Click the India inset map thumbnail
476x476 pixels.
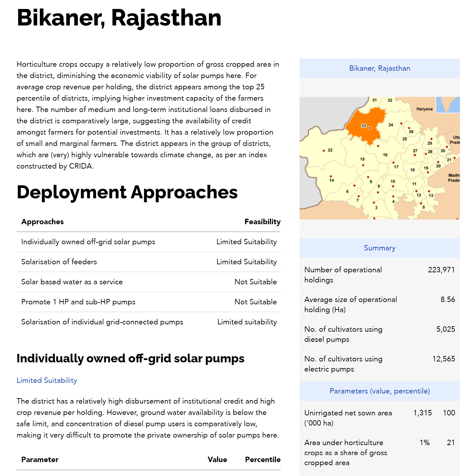point(448,105)
